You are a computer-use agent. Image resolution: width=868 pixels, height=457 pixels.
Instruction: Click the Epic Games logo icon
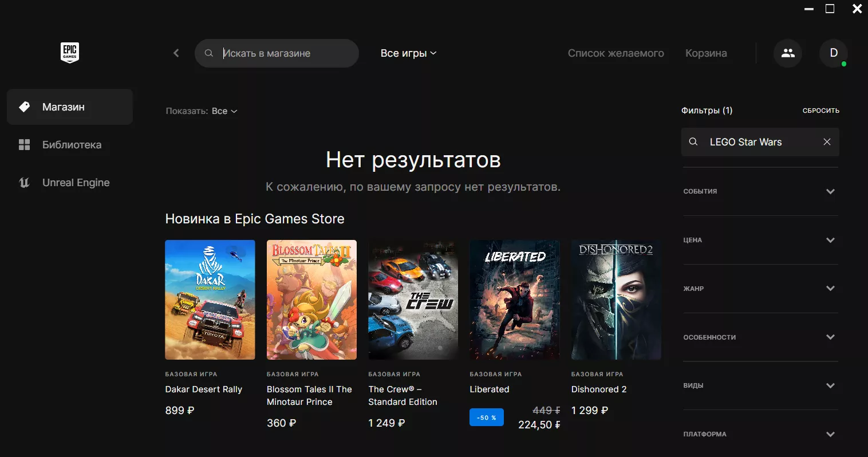[x=70, y=53]
